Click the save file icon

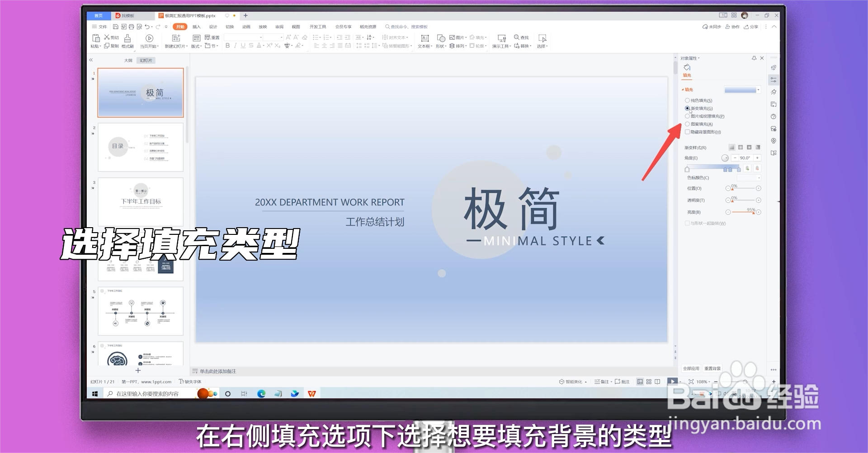coord(116,27)
